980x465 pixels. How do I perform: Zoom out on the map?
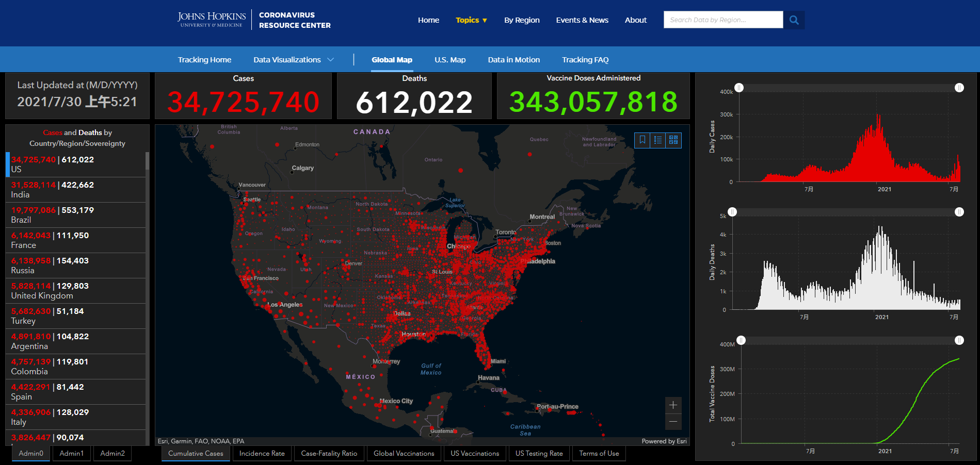tap(673, 422)
